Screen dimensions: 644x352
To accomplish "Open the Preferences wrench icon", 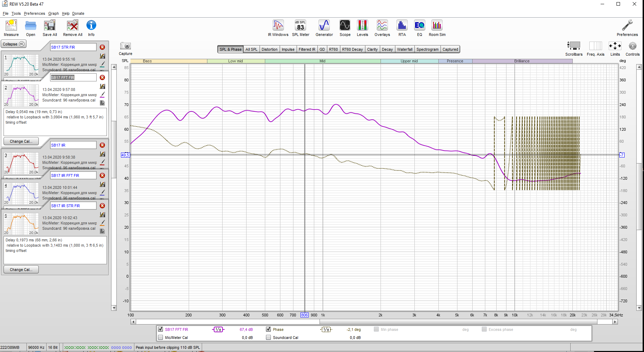I will [x=627, y=28].
